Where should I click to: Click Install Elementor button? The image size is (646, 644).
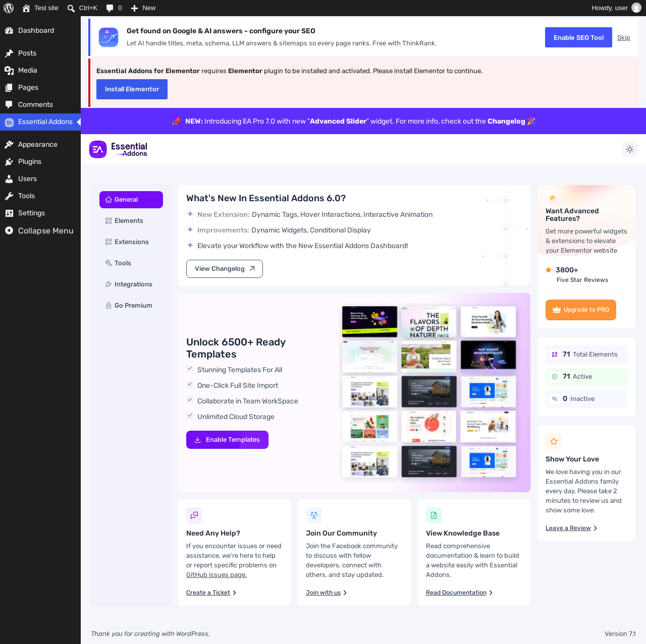coord(132,89)
